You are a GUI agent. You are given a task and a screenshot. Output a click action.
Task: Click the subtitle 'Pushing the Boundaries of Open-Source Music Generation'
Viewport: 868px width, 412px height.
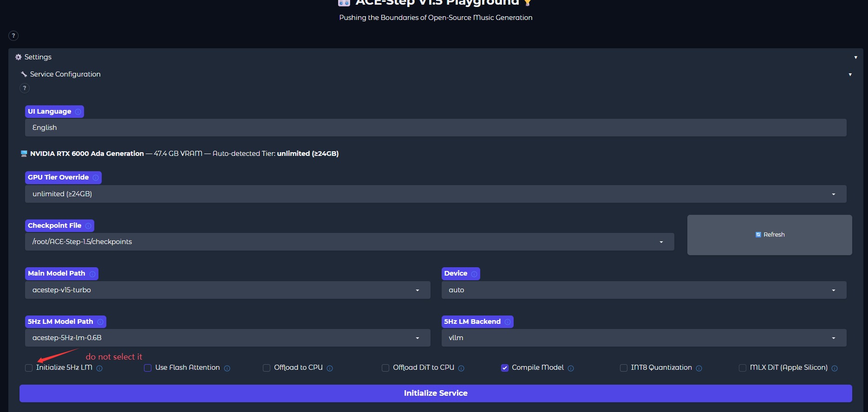click(436, 18)
